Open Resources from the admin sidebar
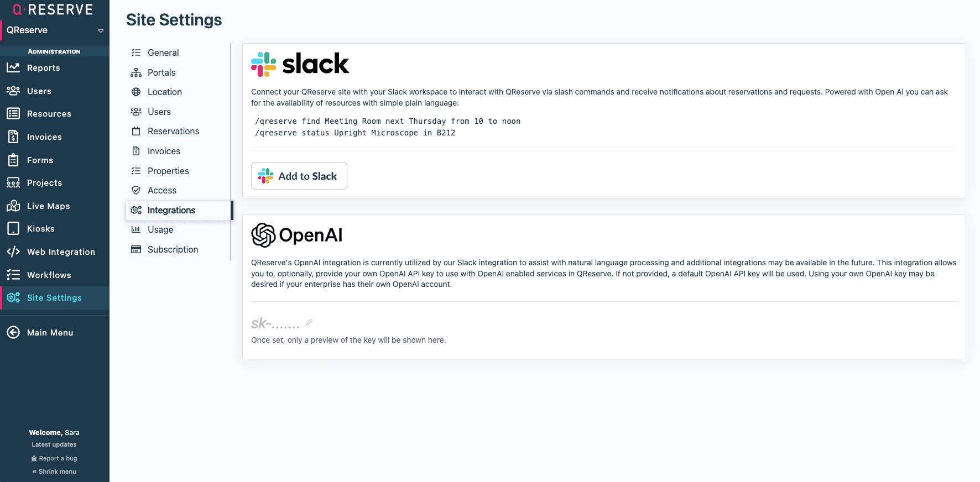This screenshot has width=980, height=482. [49, 113]
